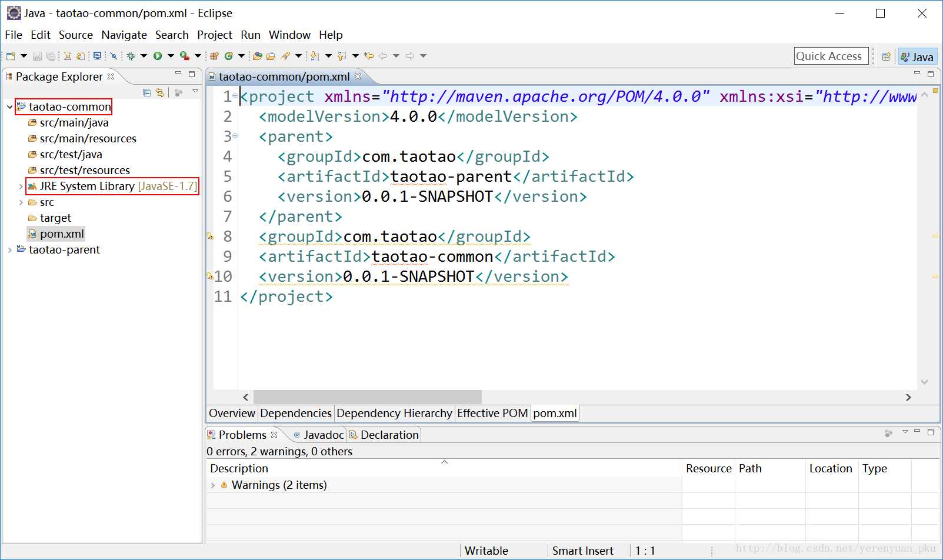Maximize the pom.xml editor area
This screenshot has height=560, width=943.
click(x=931, y=74)
